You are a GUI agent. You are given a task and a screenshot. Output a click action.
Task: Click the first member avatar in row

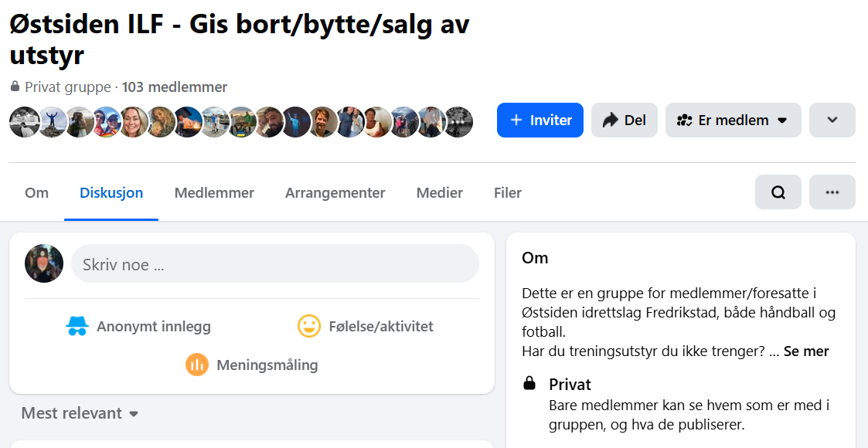24,122
